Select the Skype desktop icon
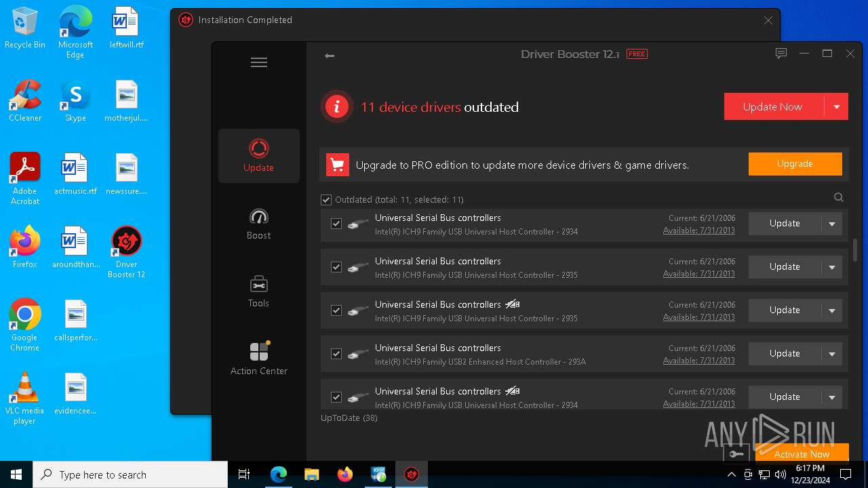868x488 pixels. click(75, 101)
